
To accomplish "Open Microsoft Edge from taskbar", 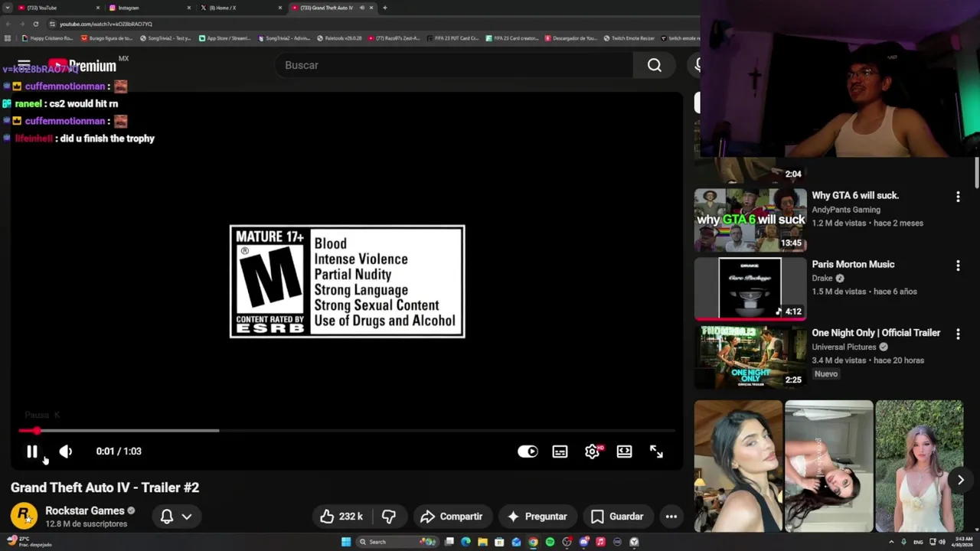I will pos(465,542).
